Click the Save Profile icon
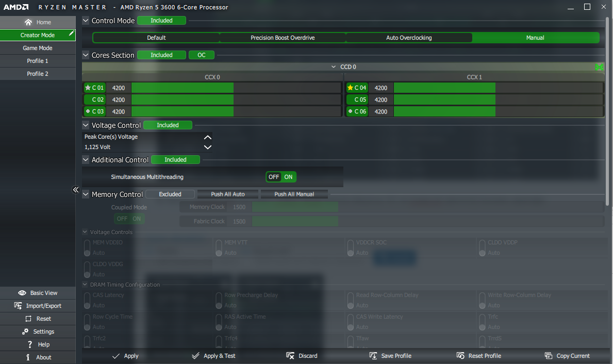Screen dimensions: 613x364 tap(373, 356)
